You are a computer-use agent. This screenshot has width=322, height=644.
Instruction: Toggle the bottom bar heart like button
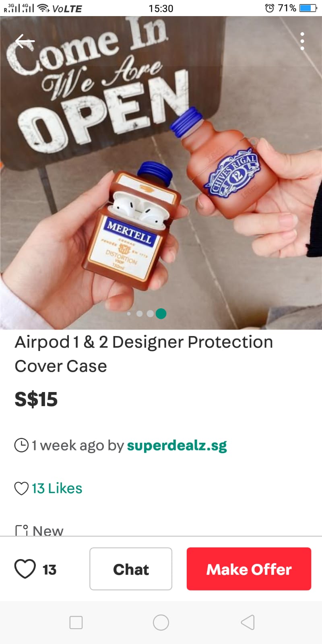(25, 569)
